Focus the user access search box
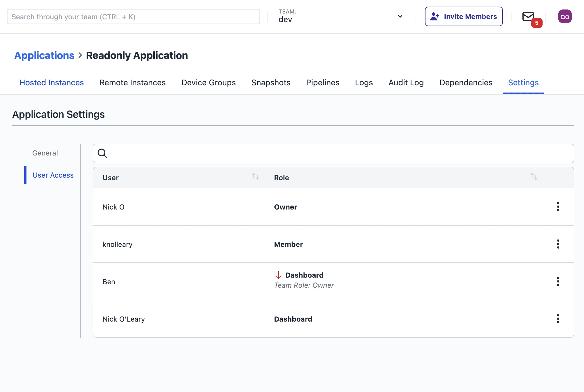 pos(333,153)
